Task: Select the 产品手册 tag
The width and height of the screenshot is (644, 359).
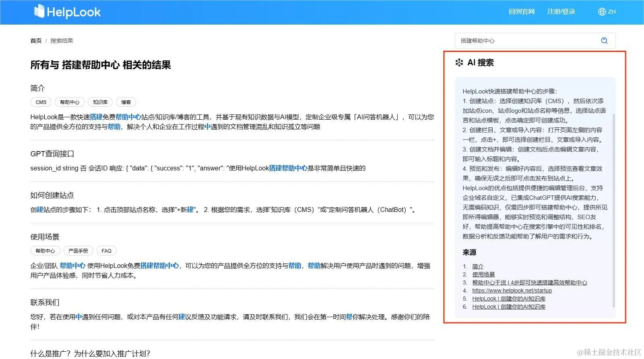Action: [x=78, y=251]
